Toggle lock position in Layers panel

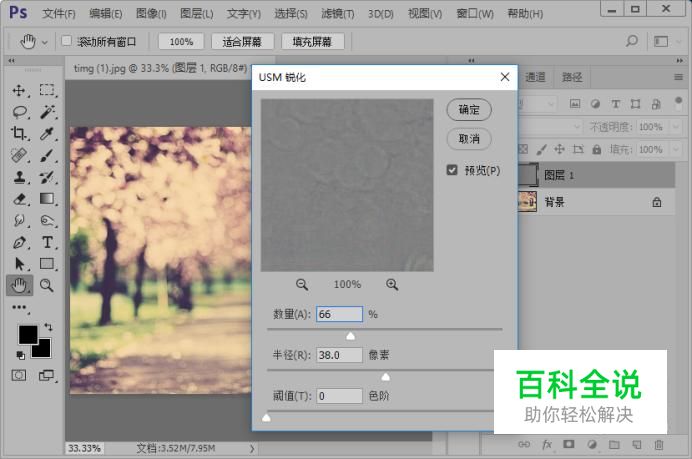[560, 149]
